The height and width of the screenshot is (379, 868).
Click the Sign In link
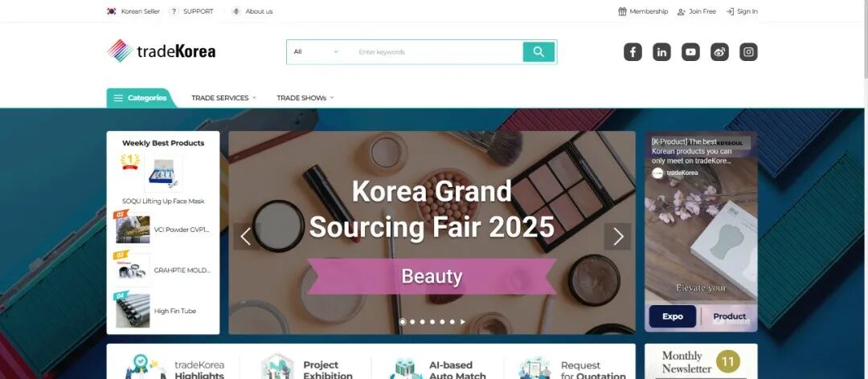click(742, 11)
